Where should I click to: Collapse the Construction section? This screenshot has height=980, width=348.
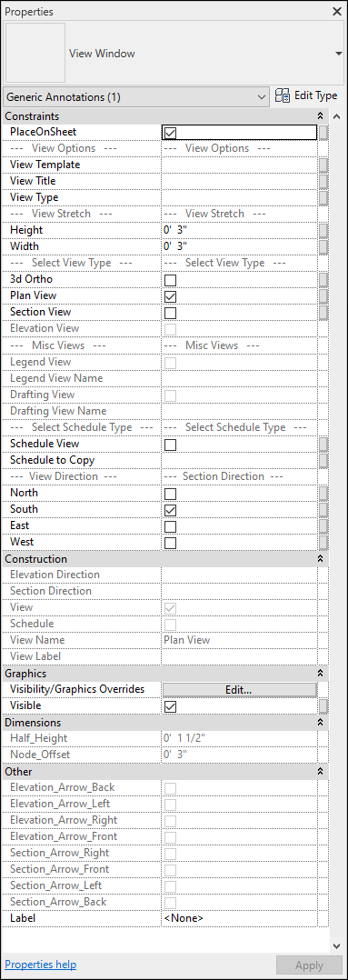click(321, 559)
